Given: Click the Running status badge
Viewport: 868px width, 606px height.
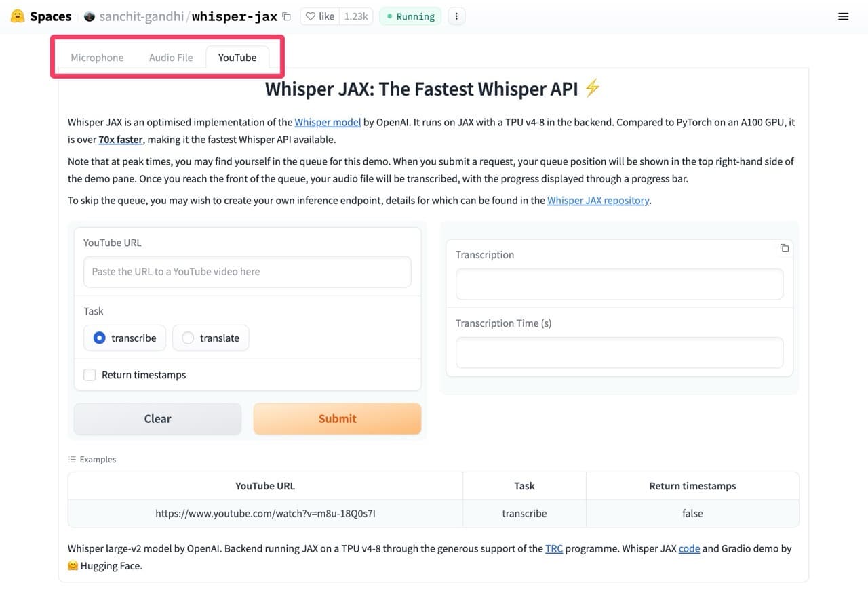Looking at the screenshot, I should point(410,16).
